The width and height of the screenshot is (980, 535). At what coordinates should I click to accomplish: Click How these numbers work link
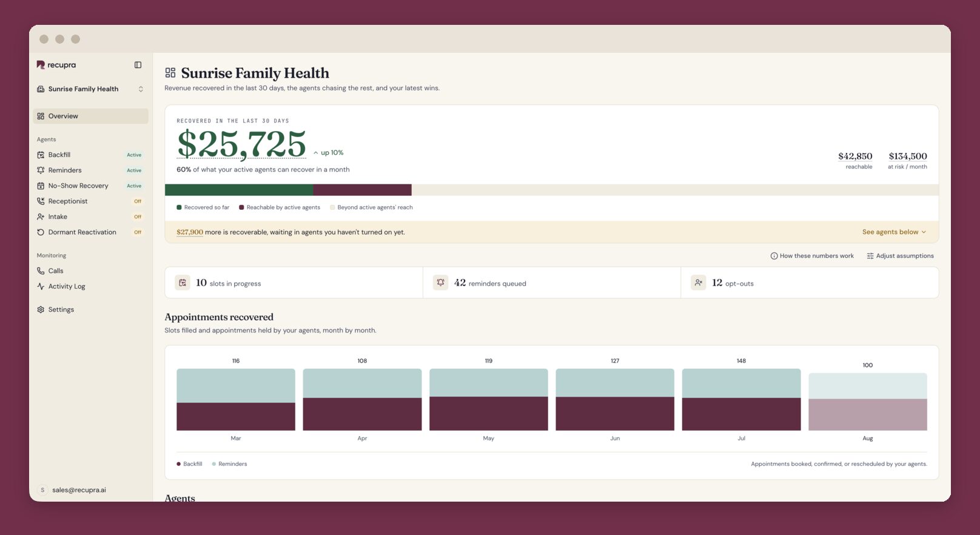pyautogui.click(x=812, y=256)
